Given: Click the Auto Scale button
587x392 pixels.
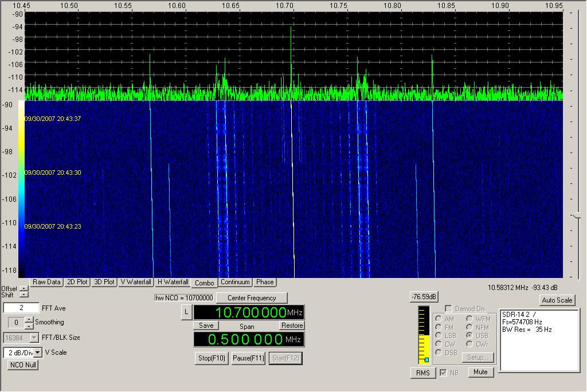Looking at the screenshot, I should (x=556, y=300).
